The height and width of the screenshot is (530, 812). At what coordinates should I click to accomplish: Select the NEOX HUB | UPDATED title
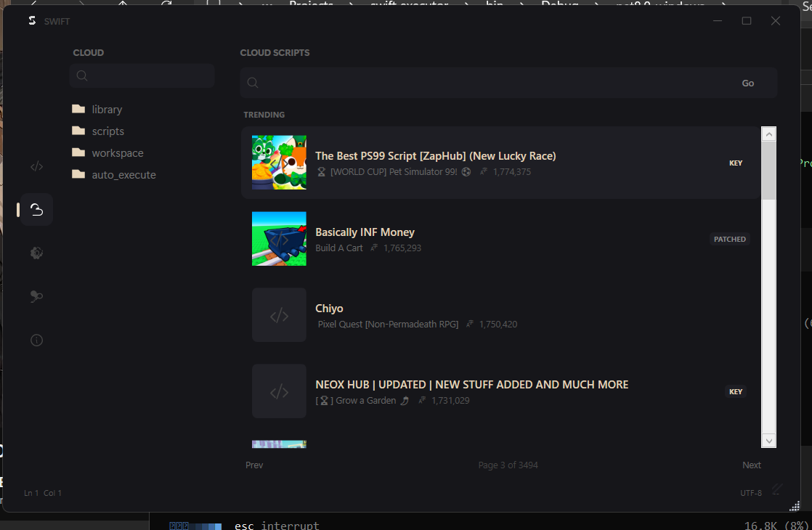pos(472,385)
